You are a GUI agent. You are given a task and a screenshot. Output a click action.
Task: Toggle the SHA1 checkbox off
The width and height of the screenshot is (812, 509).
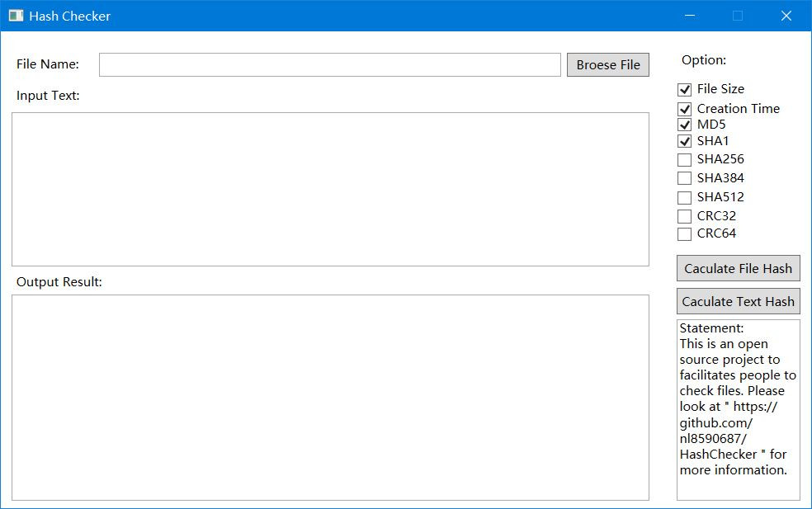click(x=684, y=141)
